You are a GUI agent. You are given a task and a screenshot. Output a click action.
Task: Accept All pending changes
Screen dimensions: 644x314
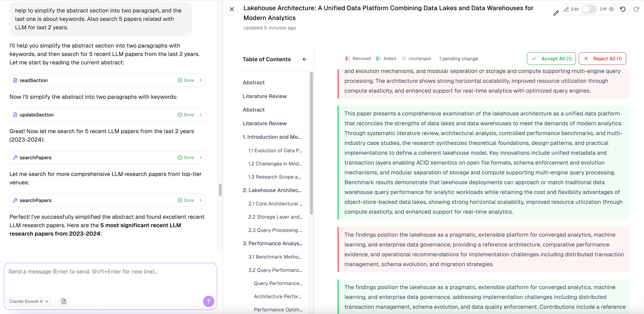(551, 58)
